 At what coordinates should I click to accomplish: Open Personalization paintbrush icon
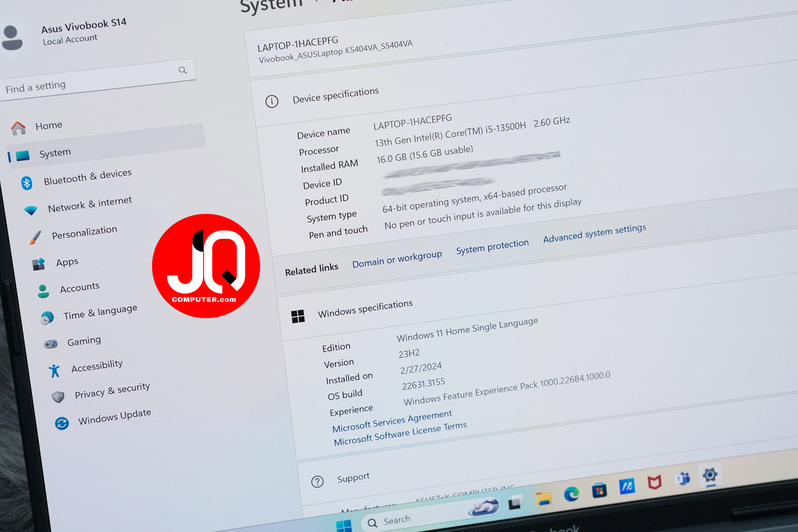[35, 237]
